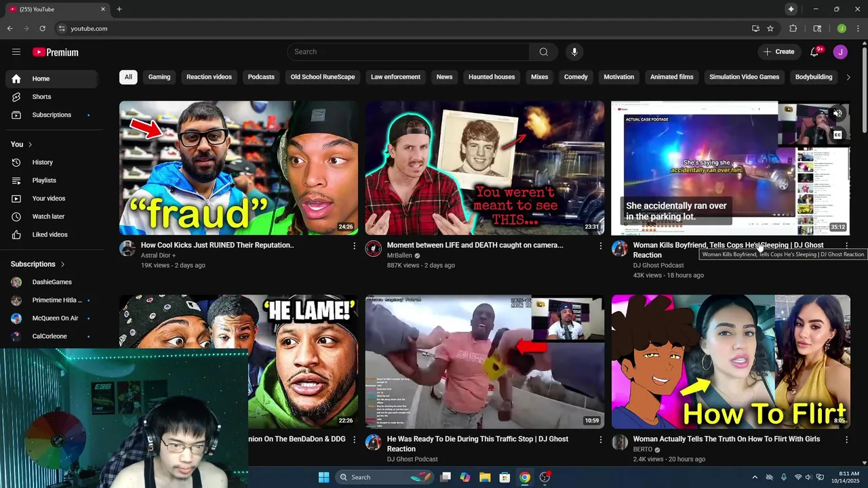Open the How To Flirt thumbnail

730,362
